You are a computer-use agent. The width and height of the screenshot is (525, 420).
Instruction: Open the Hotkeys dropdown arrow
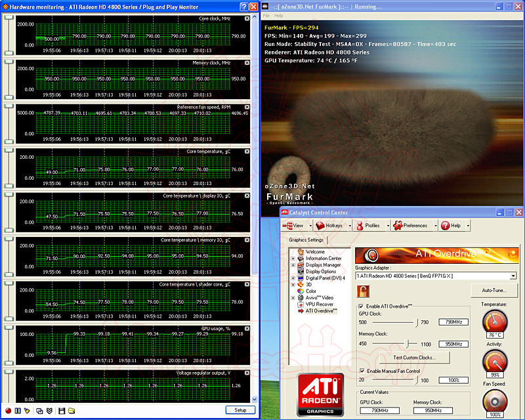[350, 226]
